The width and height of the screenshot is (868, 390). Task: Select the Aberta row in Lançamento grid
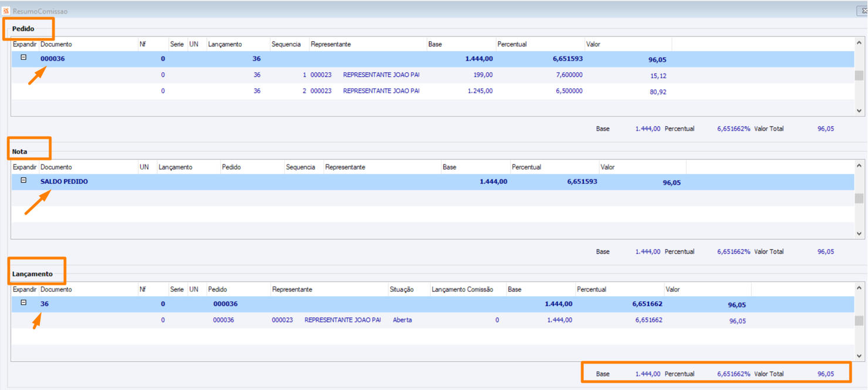402,321
